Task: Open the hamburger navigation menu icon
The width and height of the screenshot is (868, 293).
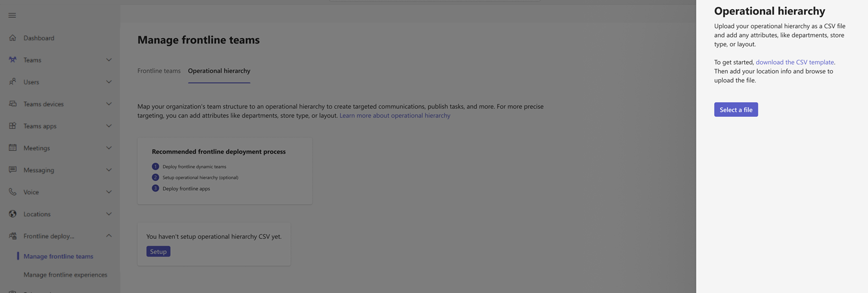Action: click(x=12, y=15)
